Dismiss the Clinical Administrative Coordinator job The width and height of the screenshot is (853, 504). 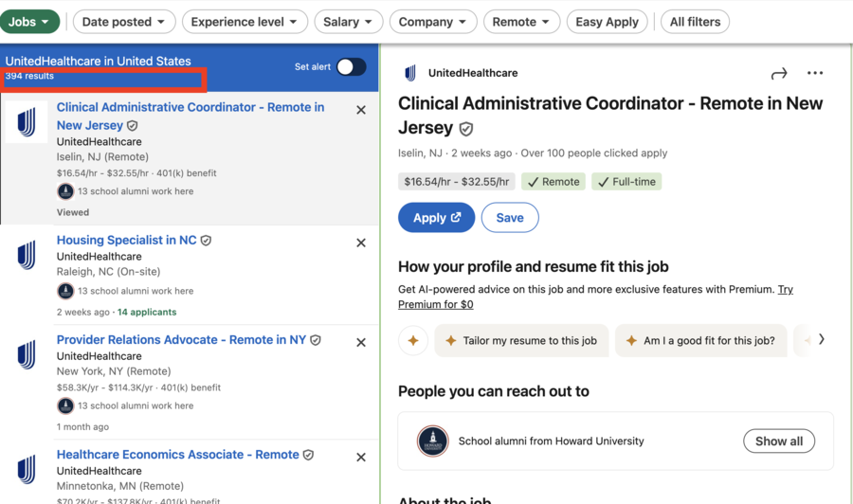361,110
